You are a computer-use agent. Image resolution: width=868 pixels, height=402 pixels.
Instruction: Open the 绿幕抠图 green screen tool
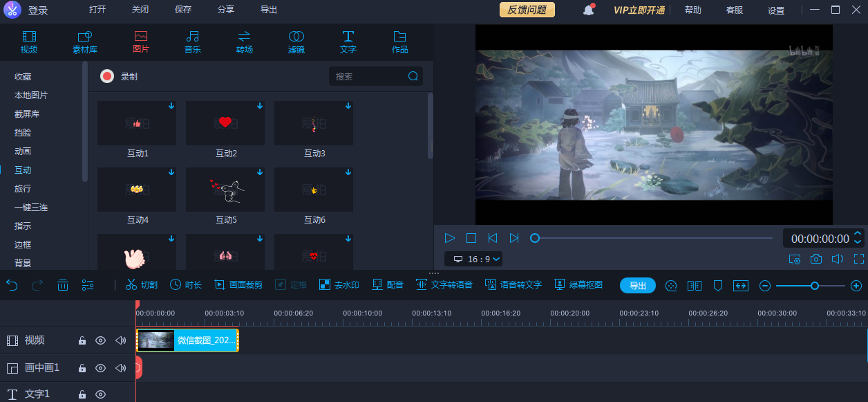pos(578,285)
